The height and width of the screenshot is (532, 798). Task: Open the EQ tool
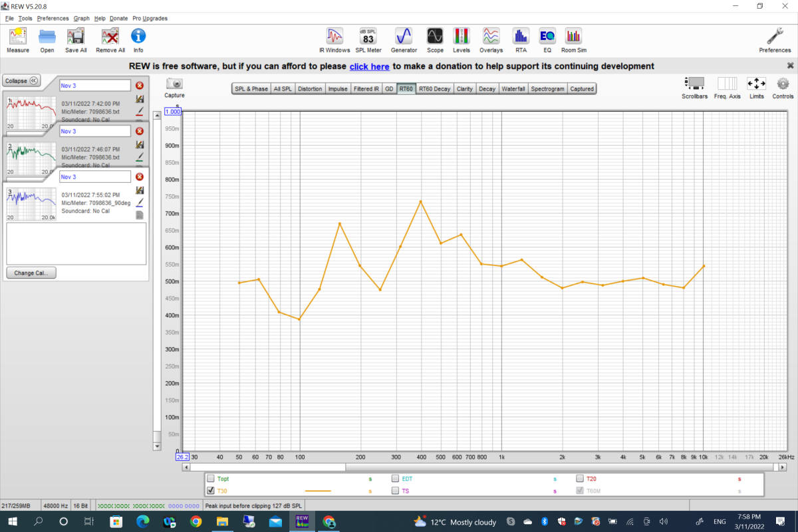[x=547, y=39]
